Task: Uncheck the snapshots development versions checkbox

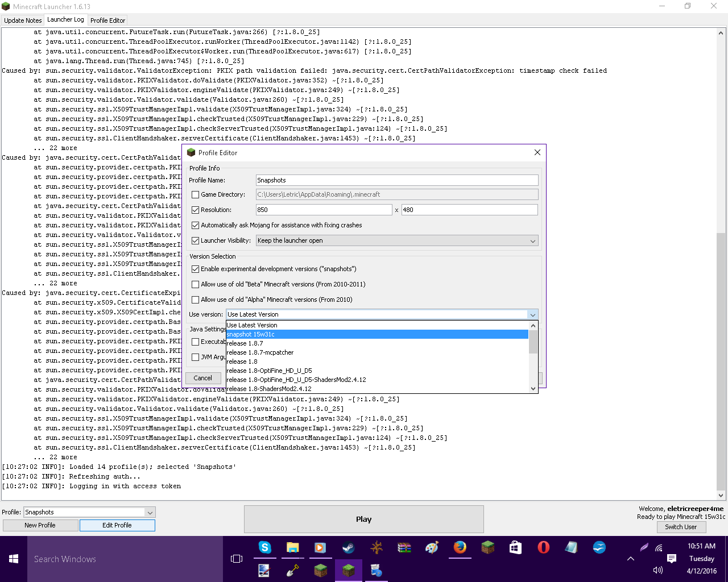Action: coord(196,269)
